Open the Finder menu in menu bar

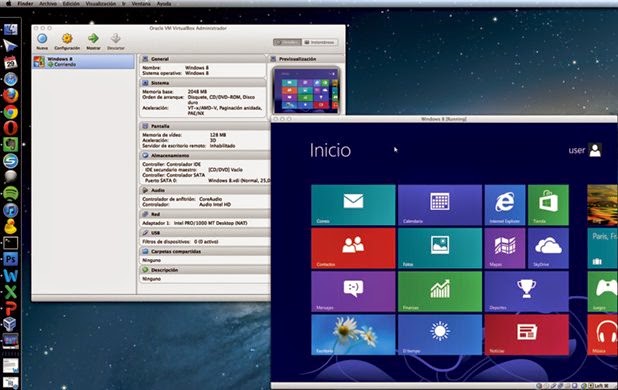25,4
